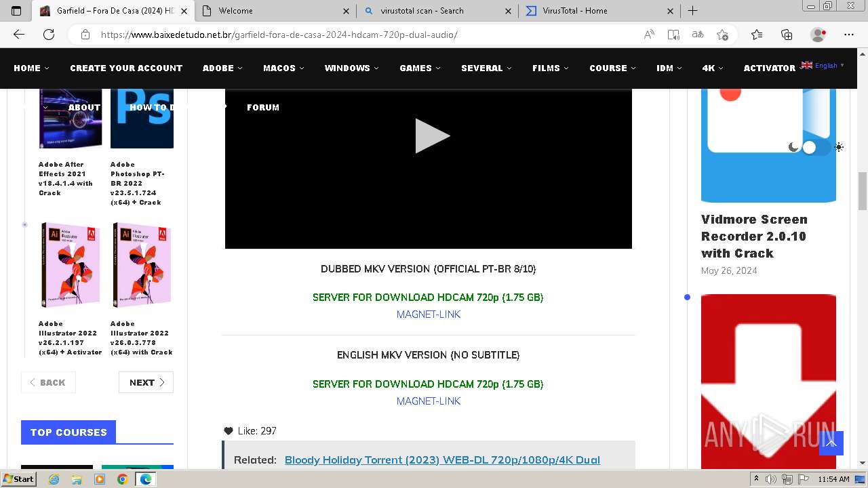Open a new browser tab

coord(692,11)
